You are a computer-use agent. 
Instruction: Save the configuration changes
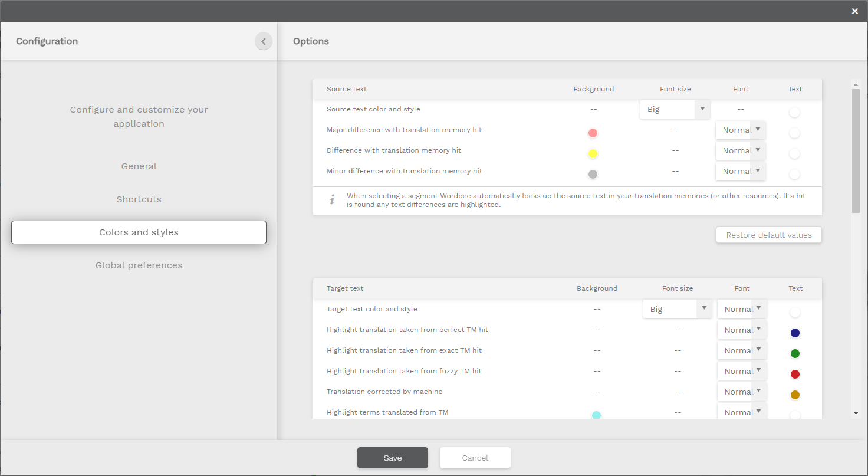[x=392, y=458]
